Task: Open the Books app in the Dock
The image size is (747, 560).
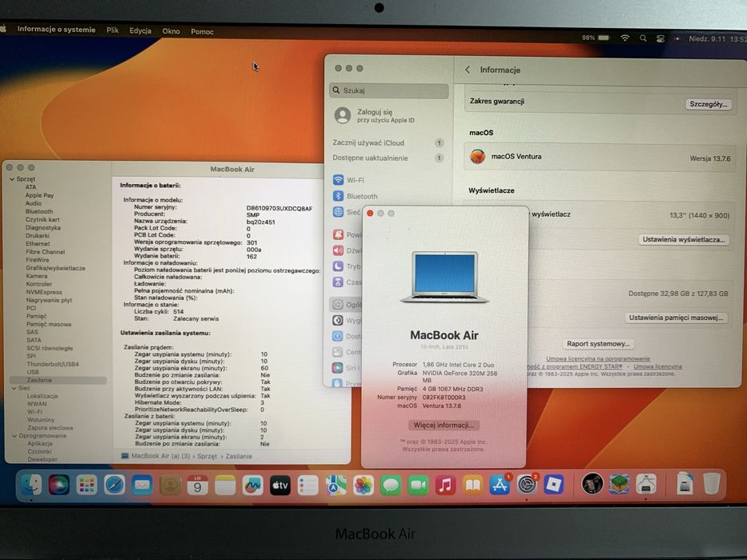Action: pyautogui.click(x=472, y=486)
